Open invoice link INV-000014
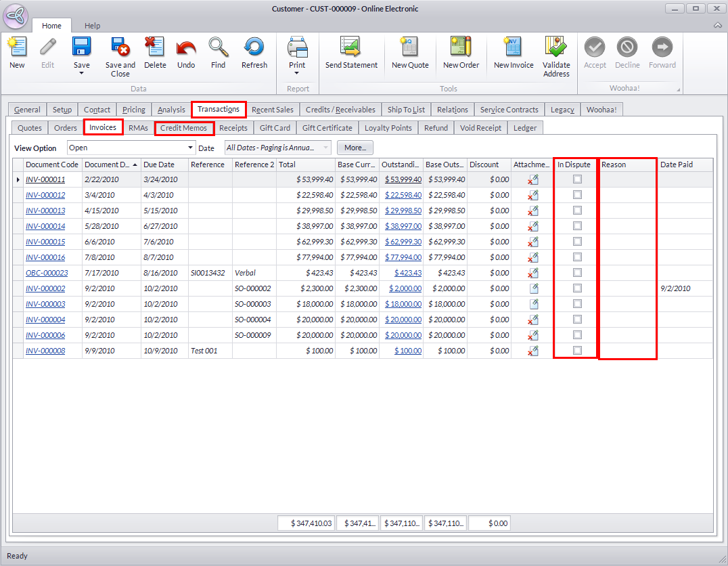Screen dimensions: 728x566 [45, 226]
